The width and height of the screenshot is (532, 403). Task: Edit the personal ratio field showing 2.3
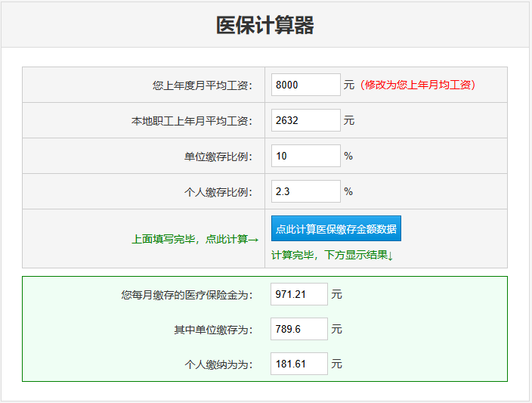coord(305,191)
